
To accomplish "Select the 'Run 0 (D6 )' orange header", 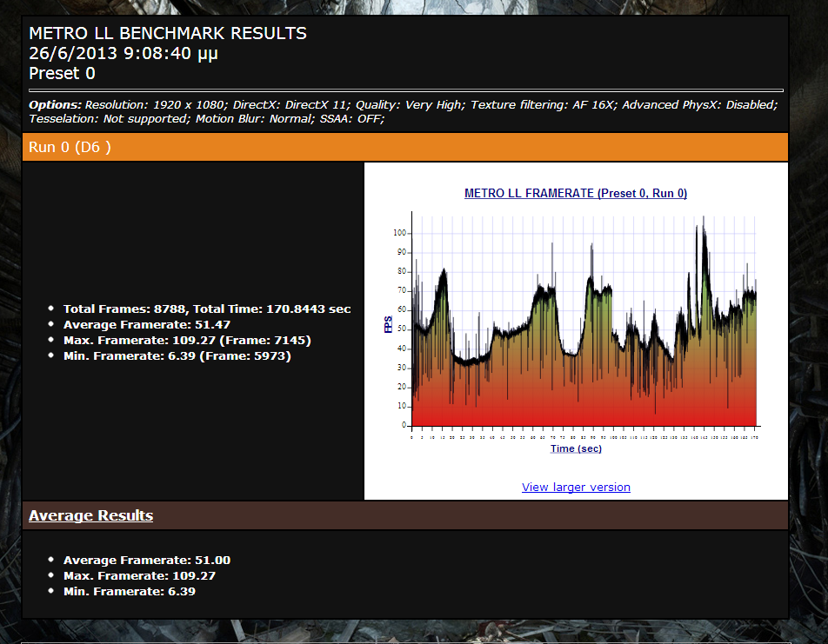I will [405, 147].
